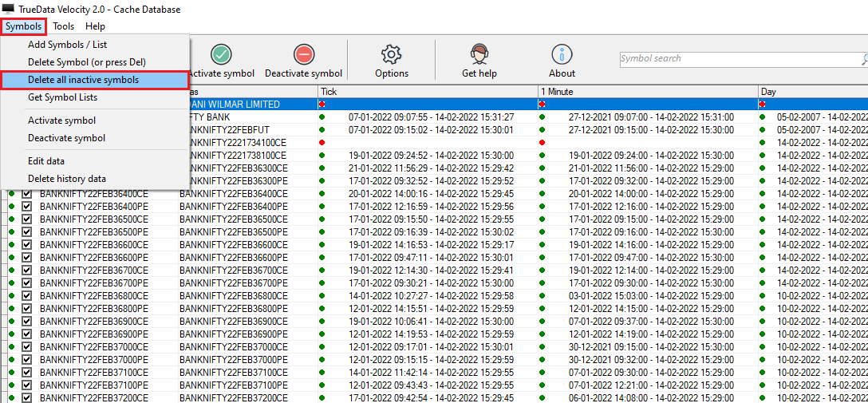Click the Deactivate symbol red minus icon
The image size is (868, 403).
coord(304,54)
